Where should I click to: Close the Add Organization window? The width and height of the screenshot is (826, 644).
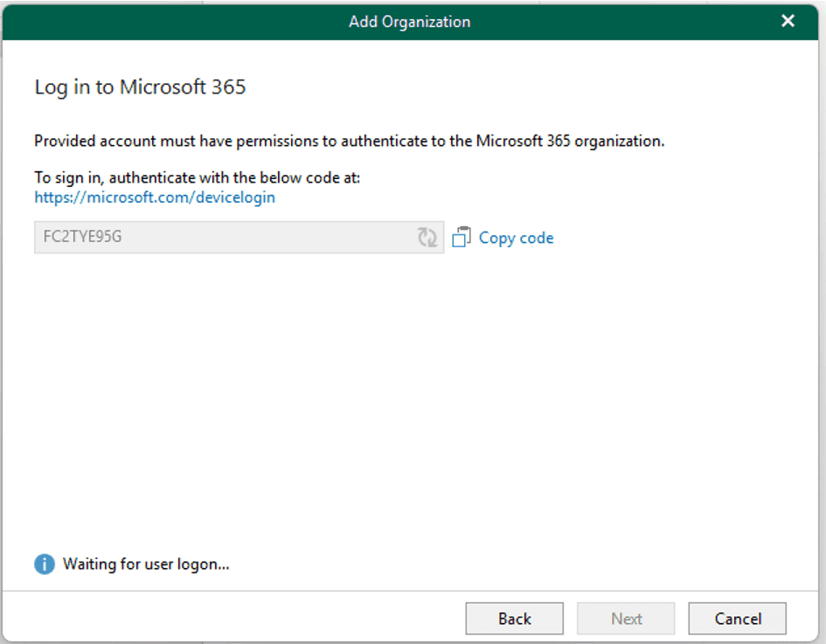[787, 21]
